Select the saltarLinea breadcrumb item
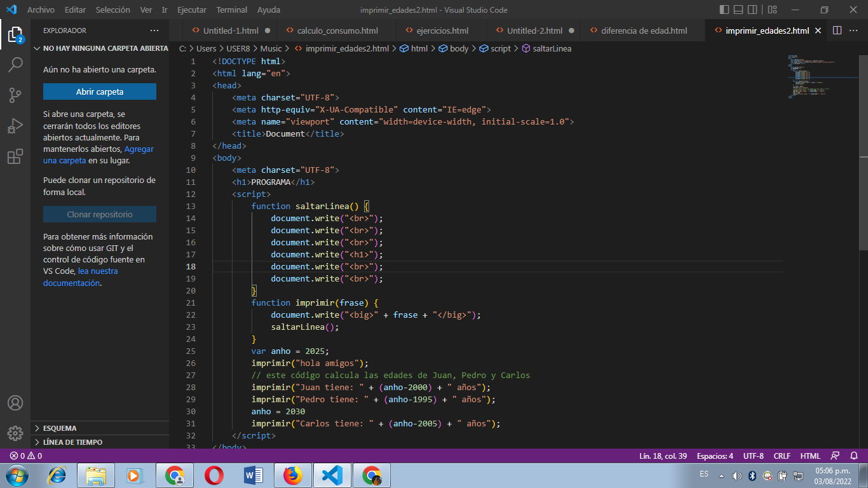 pos(546,48)
